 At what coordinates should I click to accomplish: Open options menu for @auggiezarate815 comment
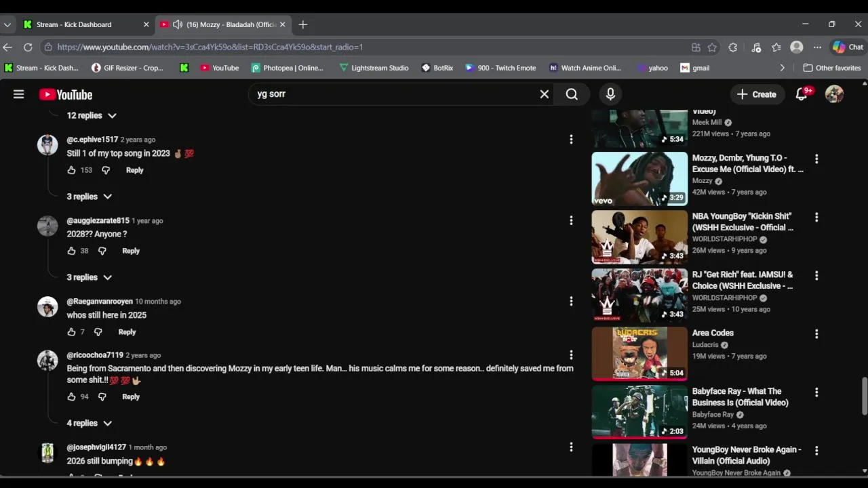[x=571, y=220]
